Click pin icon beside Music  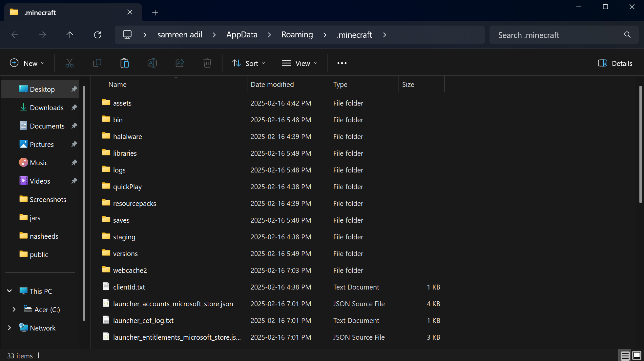74,163
